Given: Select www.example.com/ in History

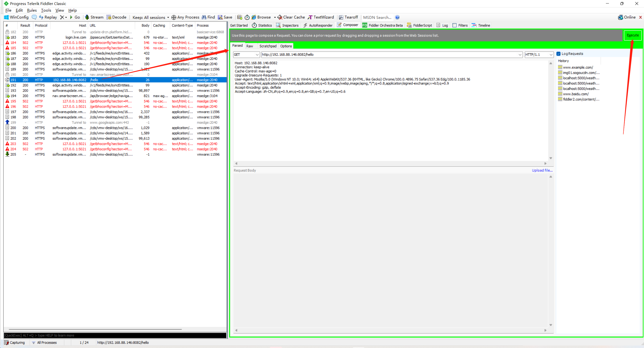Looking at the screenshot, I should (578, 67).
